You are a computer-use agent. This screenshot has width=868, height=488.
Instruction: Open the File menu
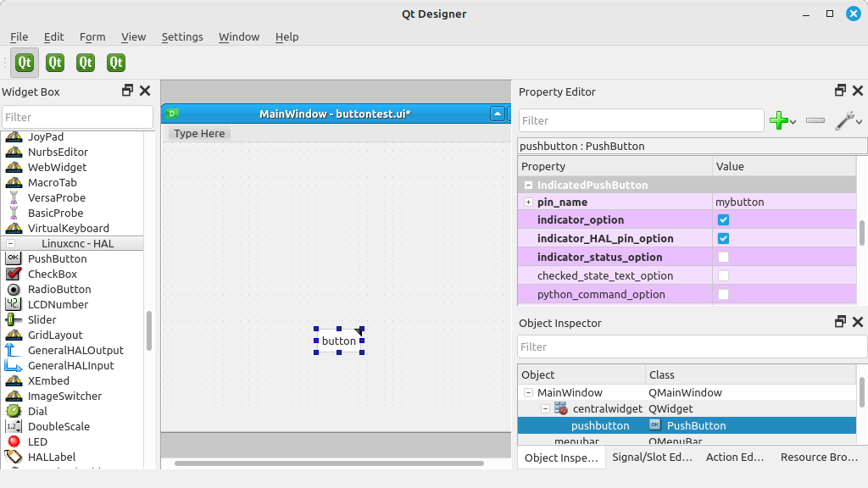coord(19,37)
